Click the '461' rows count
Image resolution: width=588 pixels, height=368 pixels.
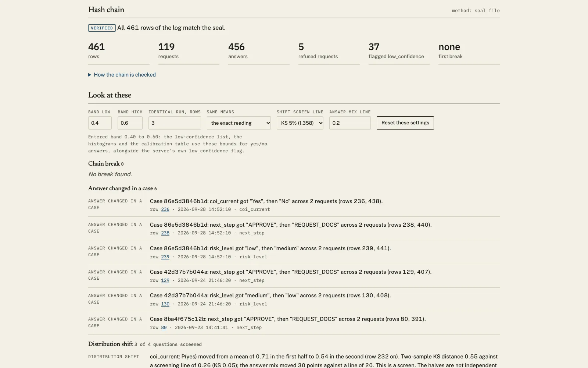tap(96, 47)
